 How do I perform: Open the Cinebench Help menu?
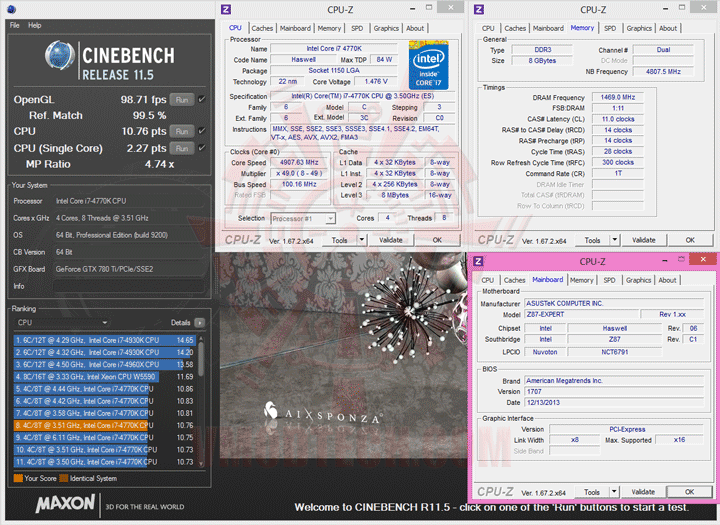[34, 25]
